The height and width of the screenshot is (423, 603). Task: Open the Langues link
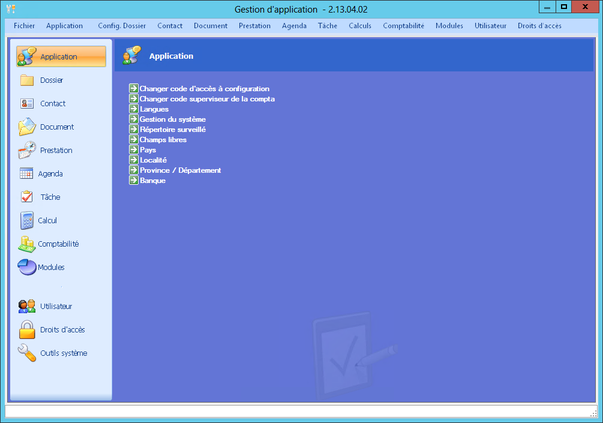coord(154,109)
